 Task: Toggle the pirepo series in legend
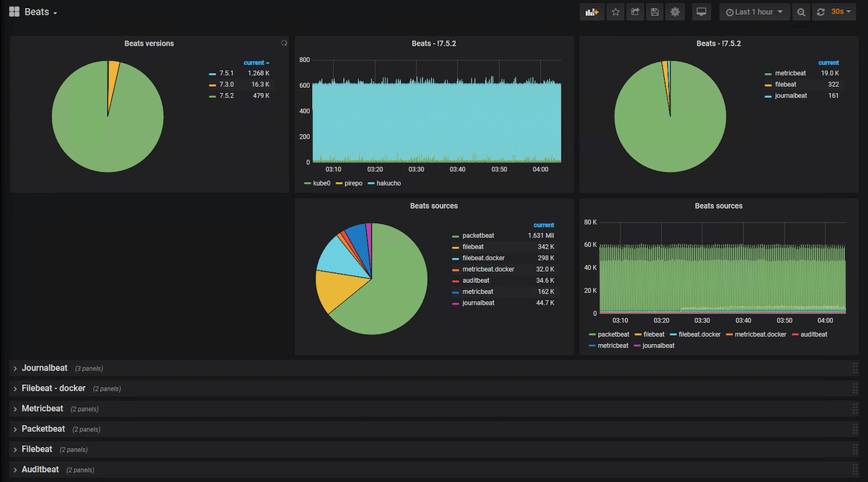pos(348,183)
